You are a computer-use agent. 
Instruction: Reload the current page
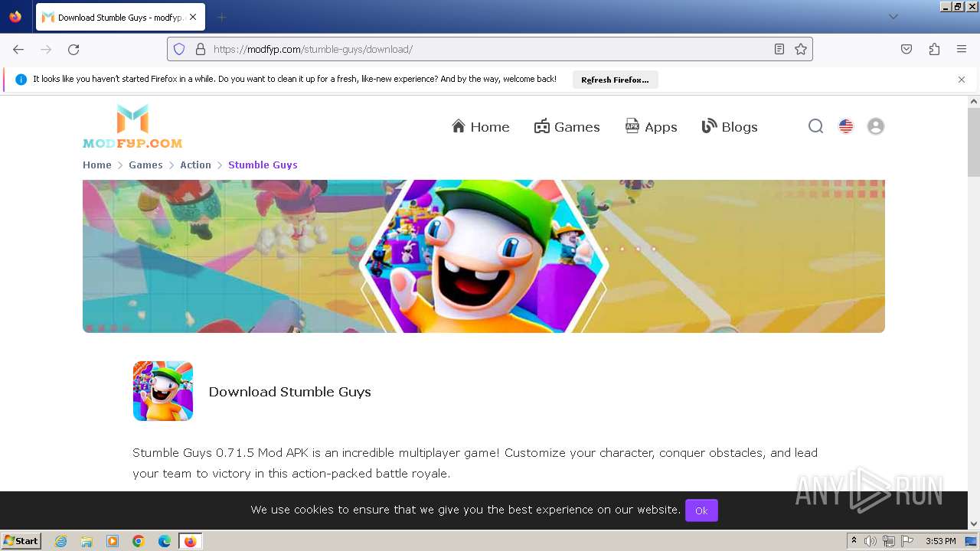click(x=73, y=49)
